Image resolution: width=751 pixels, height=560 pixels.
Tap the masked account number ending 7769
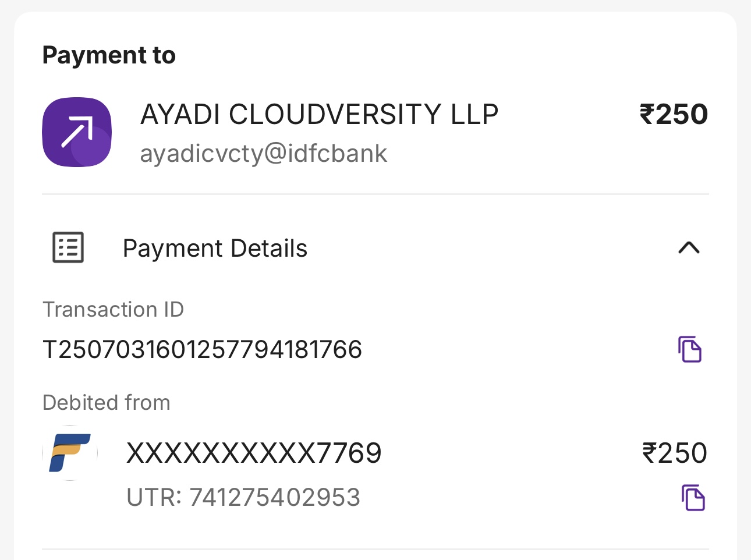254,453
